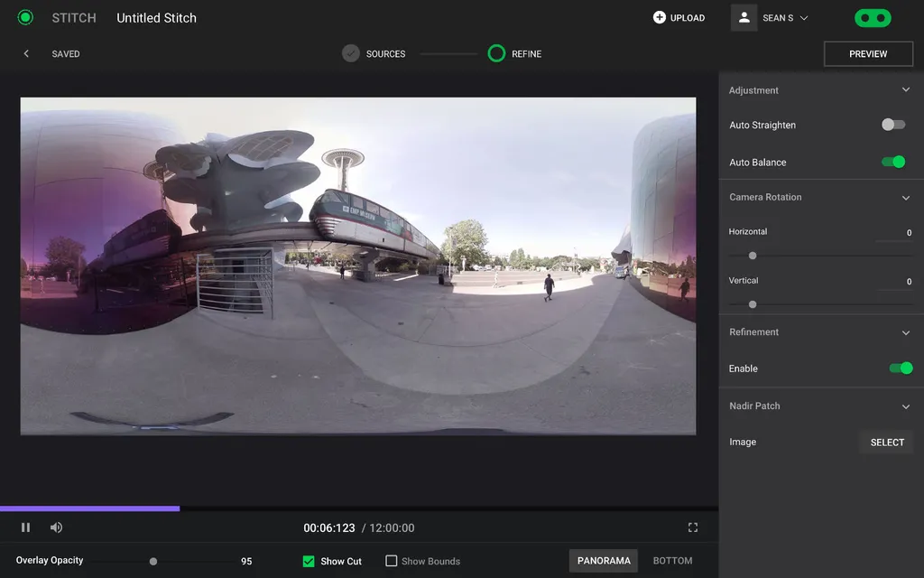This screenshot has width=924, height=578.
Task: Uncheck the Show Cut checkbox
Action: click(309, 561)
